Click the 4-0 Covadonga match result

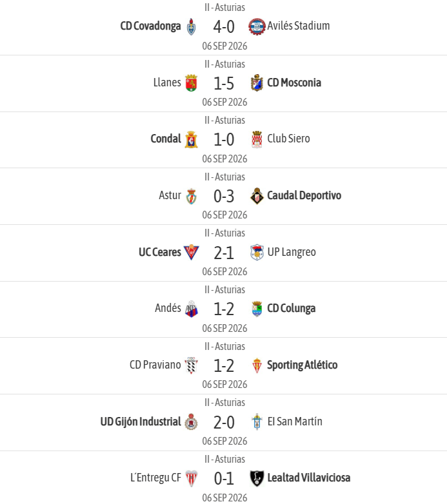click(224, 26)
